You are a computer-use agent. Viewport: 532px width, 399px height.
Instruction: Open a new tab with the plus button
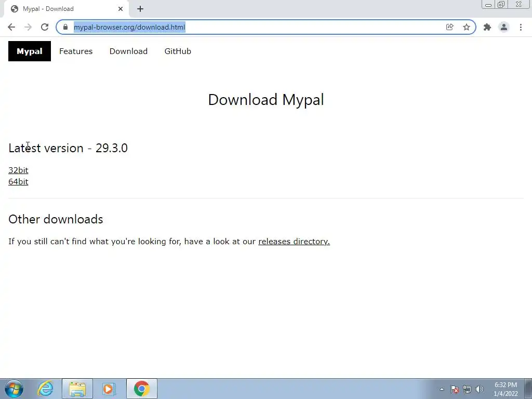coord(140,9)
